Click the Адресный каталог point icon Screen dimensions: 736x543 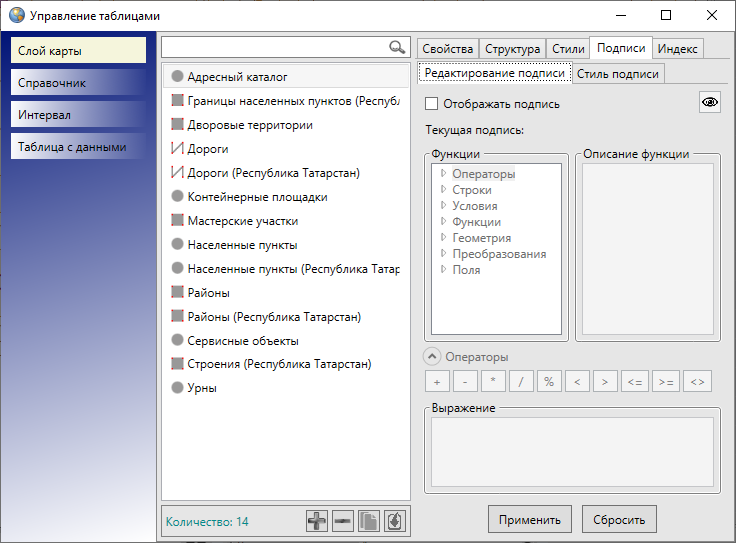click(x=177, y=77)
